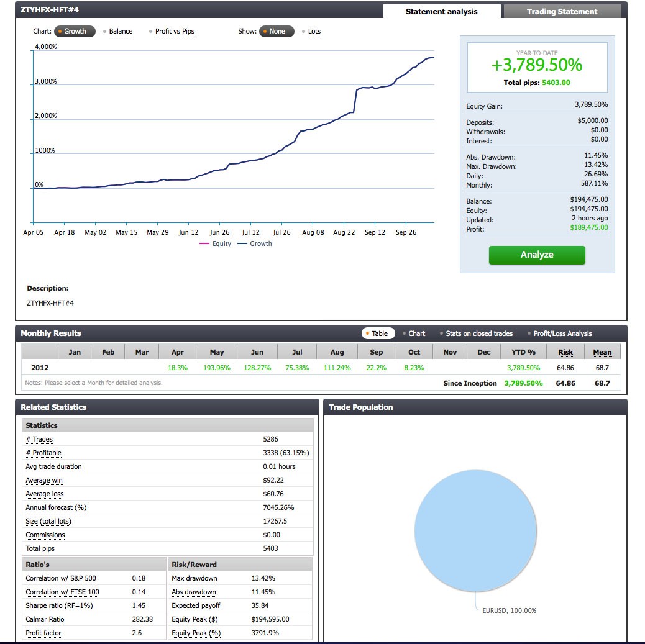Select the Balance chart option
This screenshot has width=645, height=644.
[121, 31]
